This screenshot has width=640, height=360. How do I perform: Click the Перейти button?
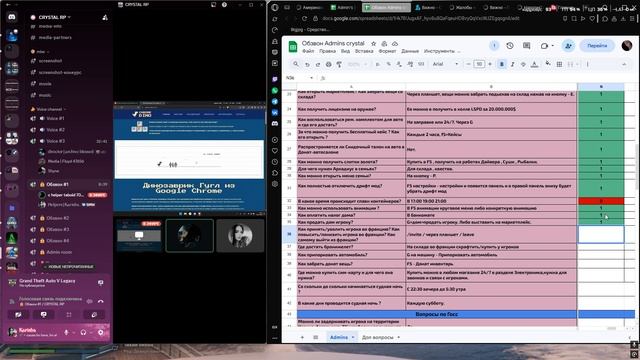597,46
